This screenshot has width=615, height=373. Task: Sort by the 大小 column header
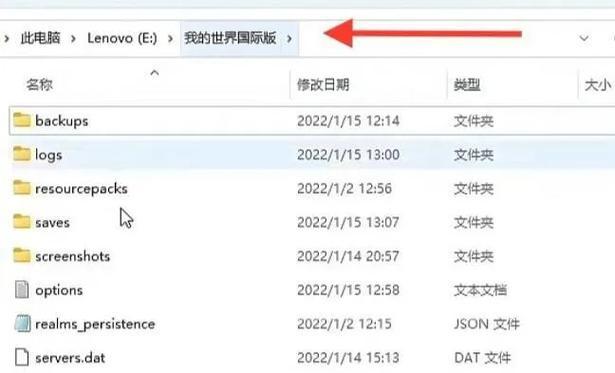(597, 84)
